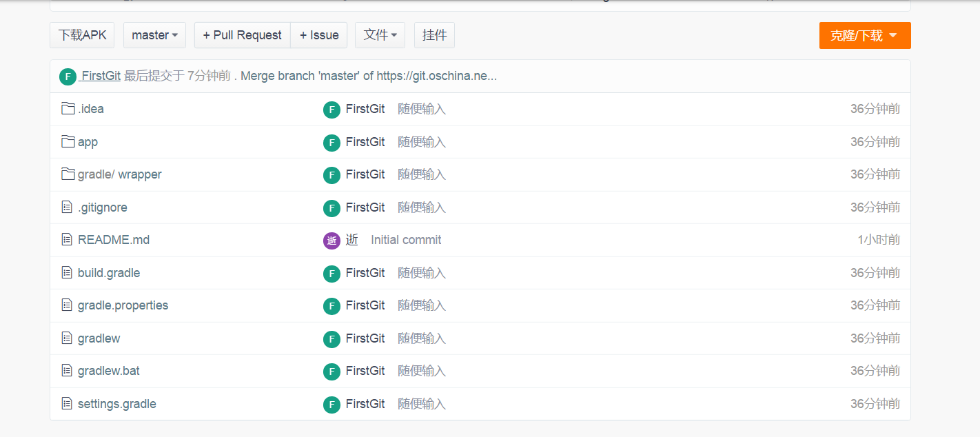Open the Initial commit message link

pos(406,240)
